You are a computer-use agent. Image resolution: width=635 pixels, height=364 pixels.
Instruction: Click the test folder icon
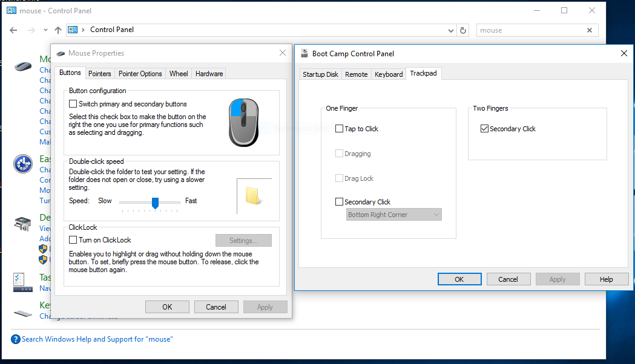coord(252,196)
